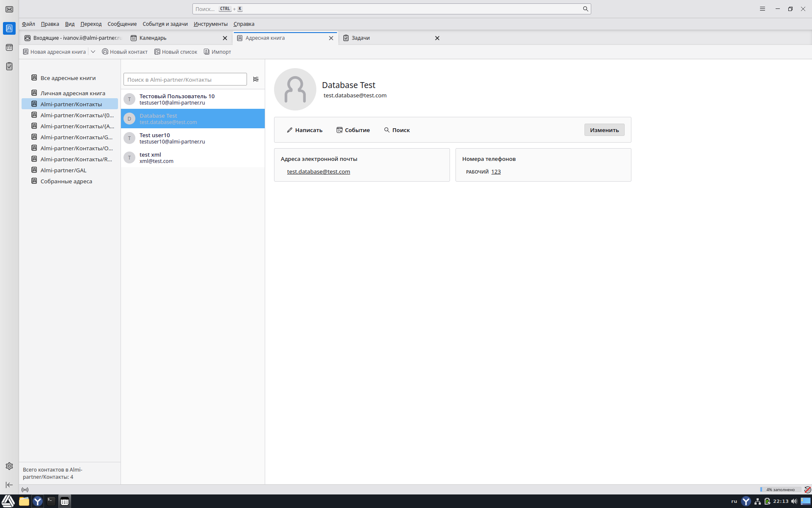Select Almi-partner/GAL address book
Image resolution: width=812 pixels, height=508 pixels.
coord(70,170)
